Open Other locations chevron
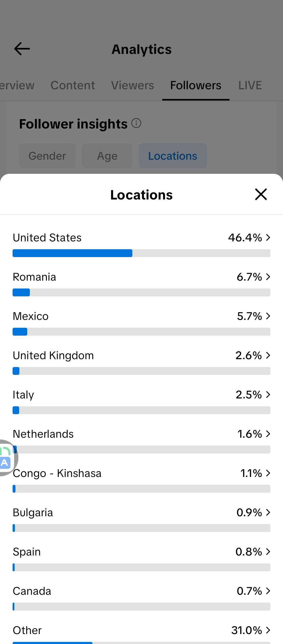The image size is (283, 644). tap(268, 630)
